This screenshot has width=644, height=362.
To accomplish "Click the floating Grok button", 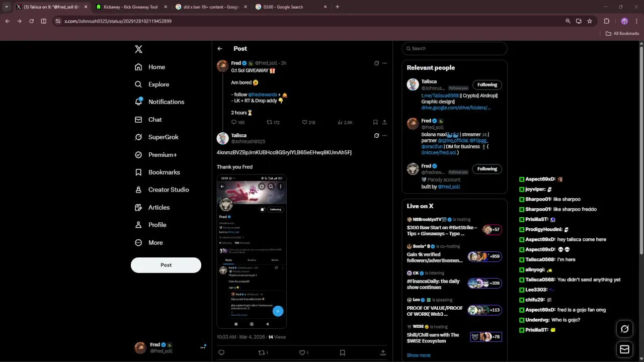I will coord(624,329).
